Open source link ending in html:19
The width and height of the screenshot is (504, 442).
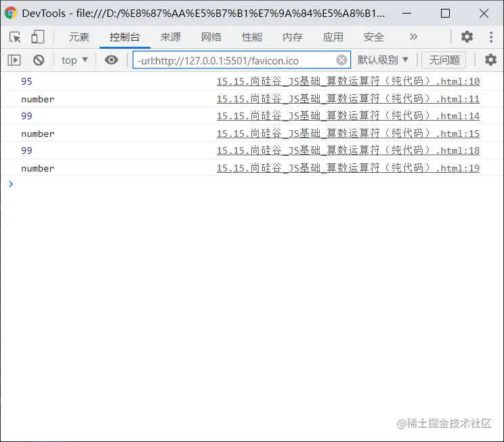tap(348, 167)
